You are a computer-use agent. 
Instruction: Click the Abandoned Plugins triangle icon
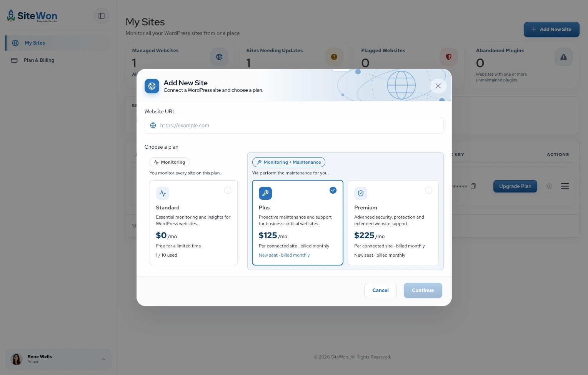click(564, 57)
